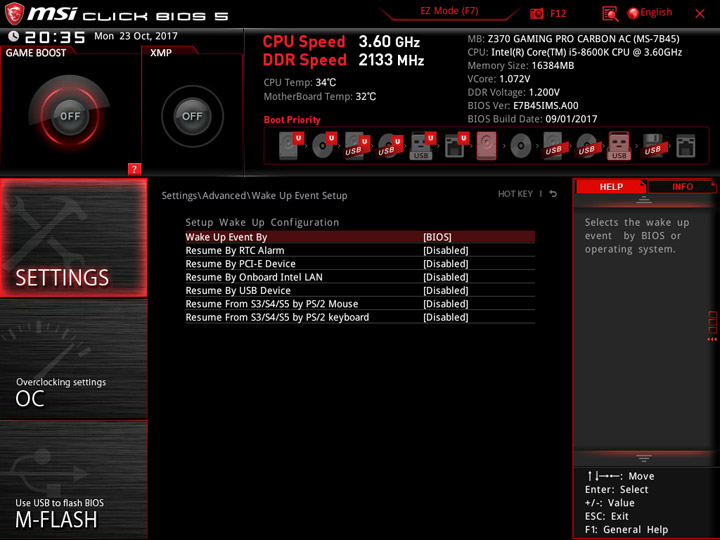The height and width of the screenshot is (540, 720).
Task: Change Resume By USB Device value
Action: pyautogui.click(x=360, y=290)
